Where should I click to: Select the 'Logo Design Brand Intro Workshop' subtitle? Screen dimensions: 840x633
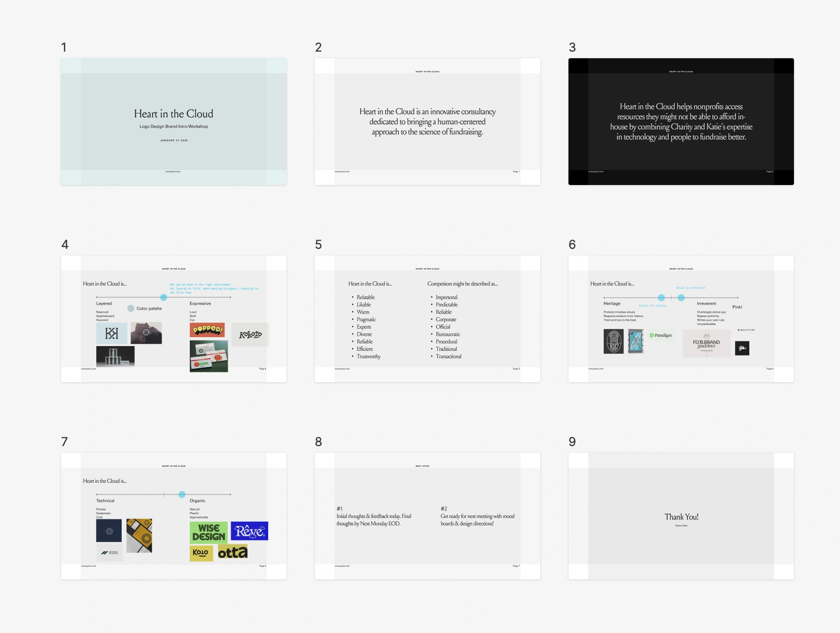pyautogui.click(x=174, y=126)
